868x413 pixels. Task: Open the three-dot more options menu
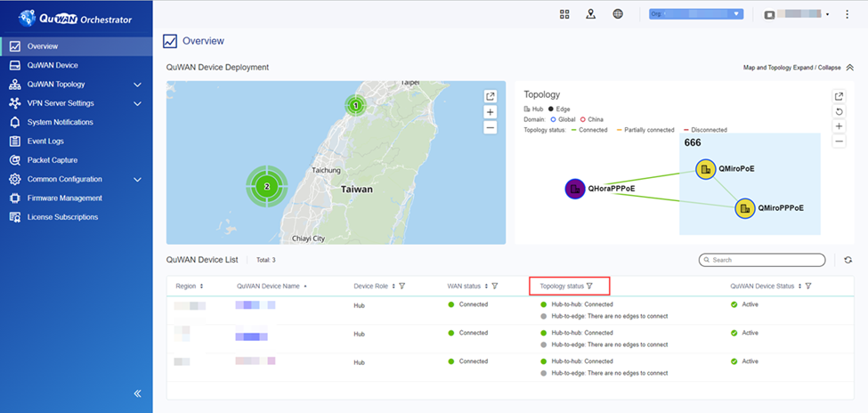tap(847, 14)
